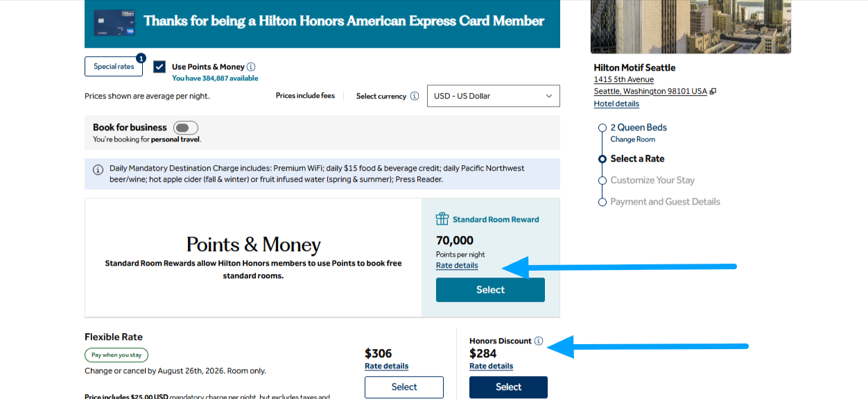Click the Hilton Motif Seattle hotel photo
The image size is (868, 399).
pyautogui.click(x=691, y=26)
